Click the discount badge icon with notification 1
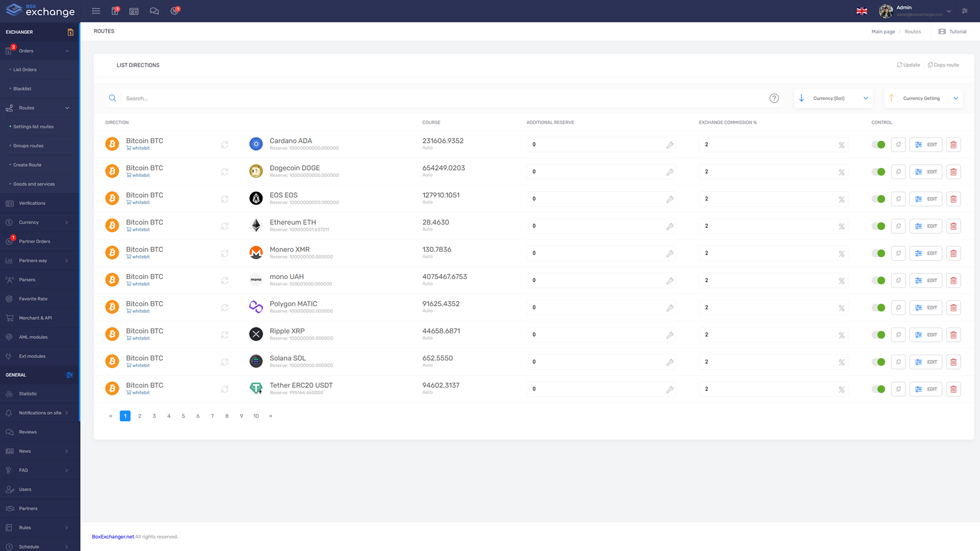The image size is (980, 551). (175, 11)
